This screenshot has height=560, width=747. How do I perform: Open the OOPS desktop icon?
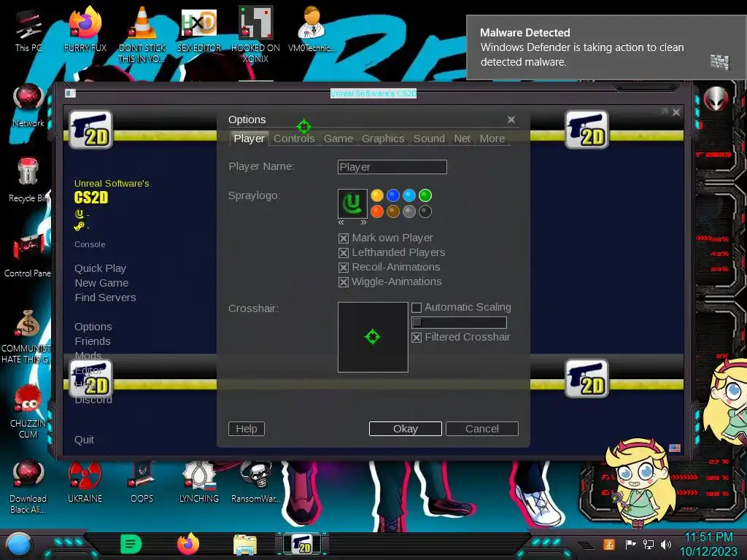(142, 482)
